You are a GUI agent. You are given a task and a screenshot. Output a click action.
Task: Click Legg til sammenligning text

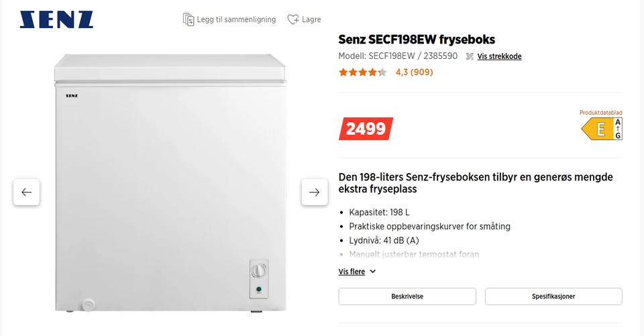(x=236, y=19)
